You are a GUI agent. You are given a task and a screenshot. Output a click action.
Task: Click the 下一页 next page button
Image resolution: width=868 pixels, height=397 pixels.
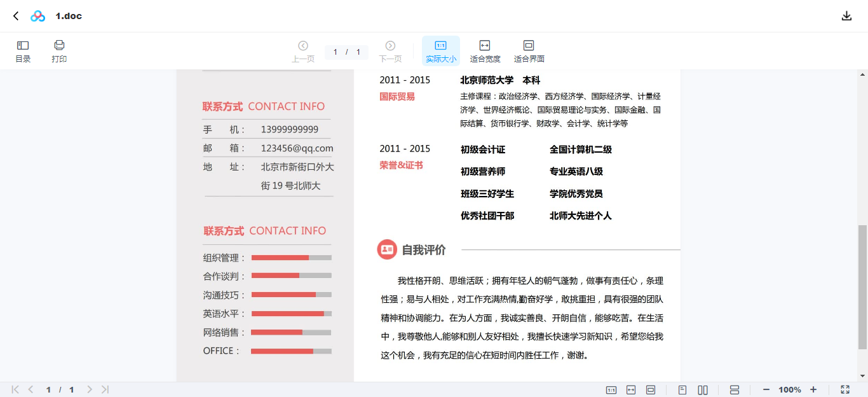pos(390,51)
